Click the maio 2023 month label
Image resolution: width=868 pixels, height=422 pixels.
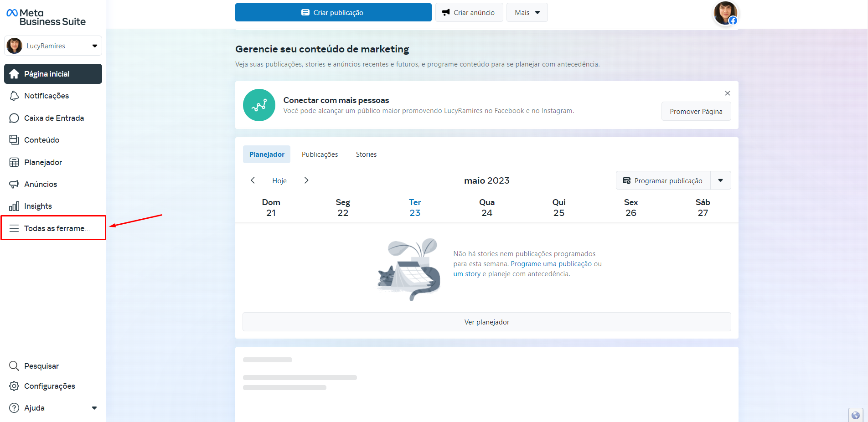(487, 180)
